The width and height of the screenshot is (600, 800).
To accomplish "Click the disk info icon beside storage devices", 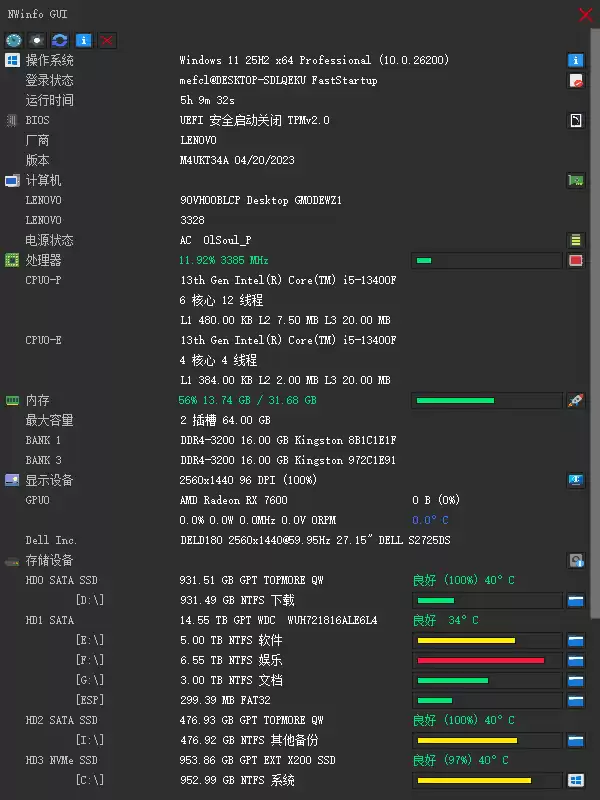I will [575, 560].
